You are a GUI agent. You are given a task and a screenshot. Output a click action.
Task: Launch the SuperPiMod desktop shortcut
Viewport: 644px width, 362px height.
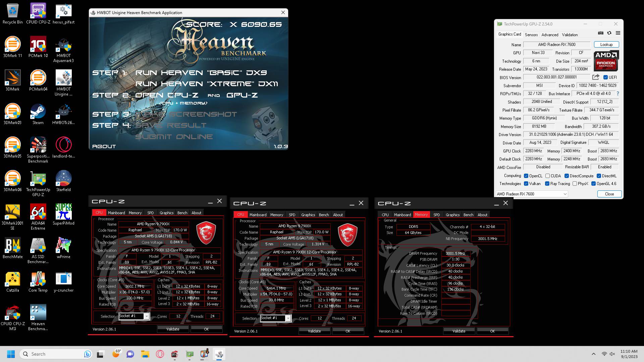tap(63, 215)
